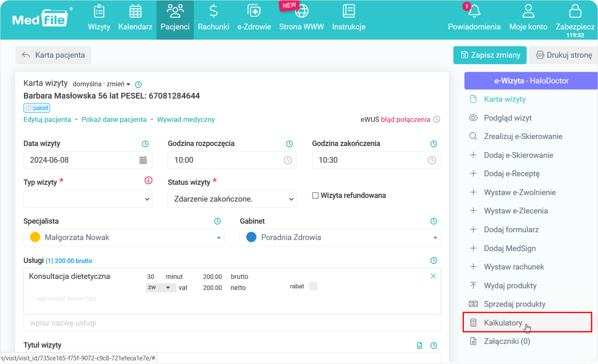Click the Zapisz zmiany button
This screenshot has height=364, width=598.
(x=490, y=55)
